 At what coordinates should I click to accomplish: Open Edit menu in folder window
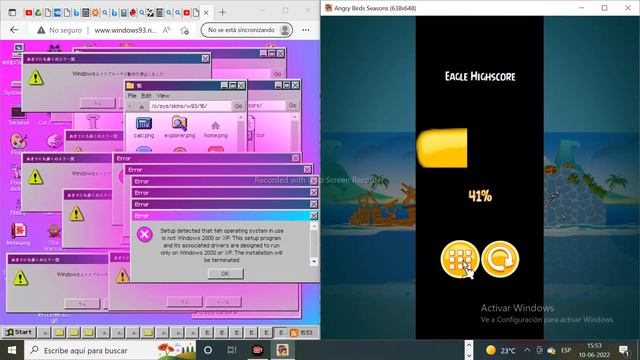coord(146,96)
